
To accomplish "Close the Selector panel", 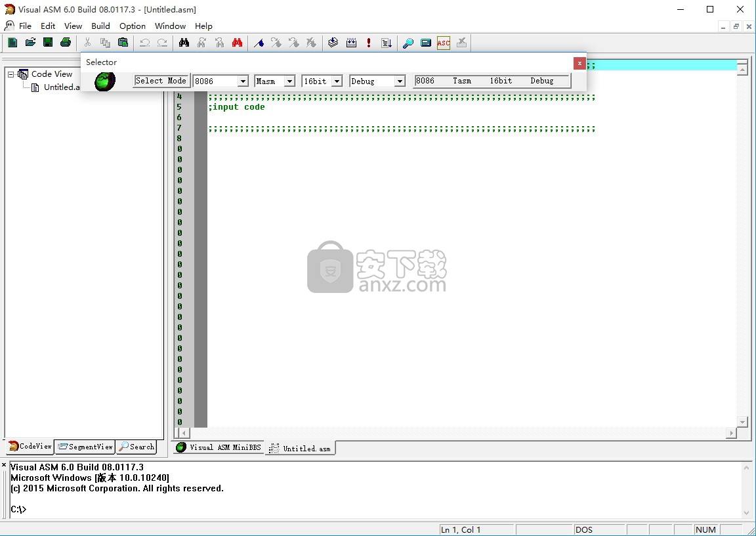I will 579,63.
